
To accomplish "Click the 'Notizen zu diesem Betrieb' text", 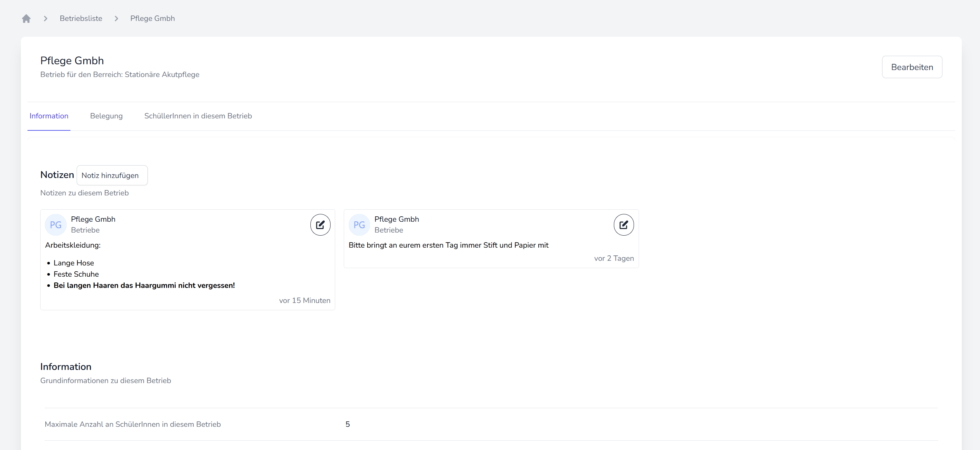I will (x=84, y=193).
